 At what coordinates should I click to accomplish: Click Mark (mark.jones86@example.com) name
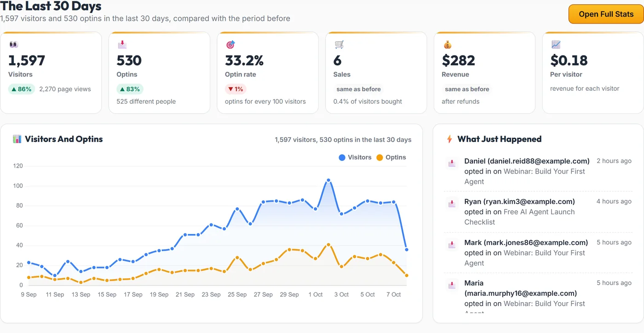[x=526, y=243]
